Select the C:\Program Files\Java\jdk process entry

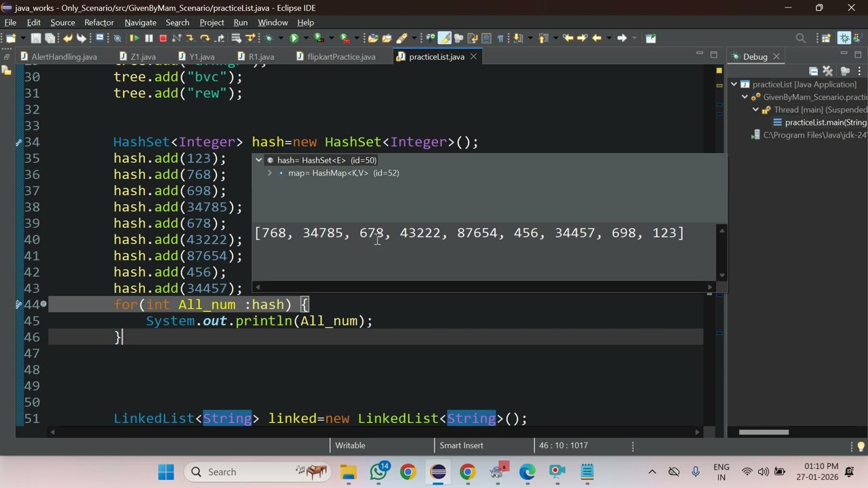(x=809, y=136)
